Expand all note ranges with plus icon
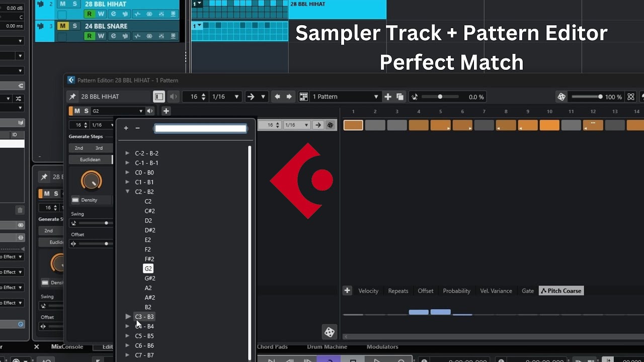The height and width of the screenshot is (362, 644). pos(126,128)
